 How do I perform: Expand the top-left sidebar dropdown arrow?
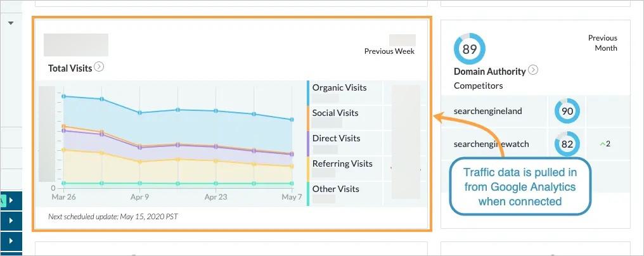point(11,23)
